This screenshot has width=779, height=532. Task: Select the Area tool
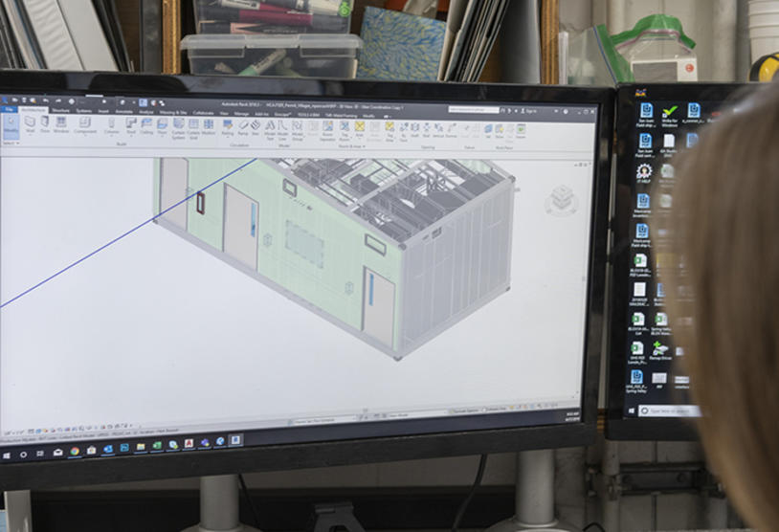(360, 130)
